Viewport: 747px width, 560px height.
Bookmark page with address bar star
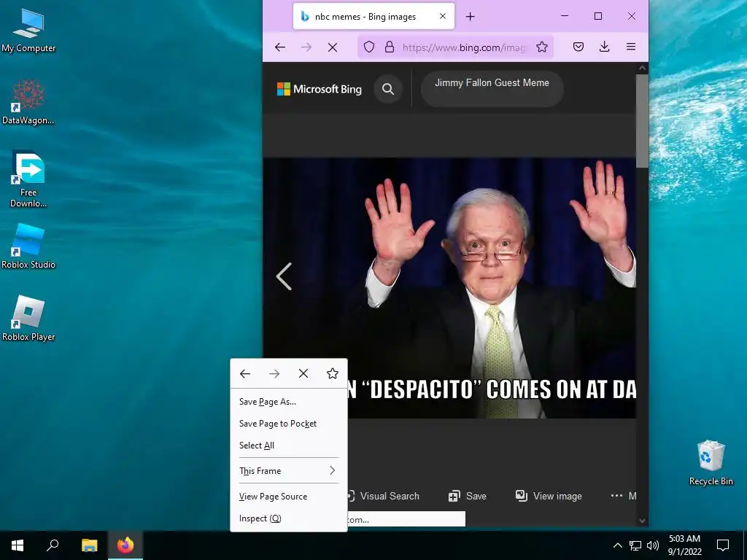[542, 47]
